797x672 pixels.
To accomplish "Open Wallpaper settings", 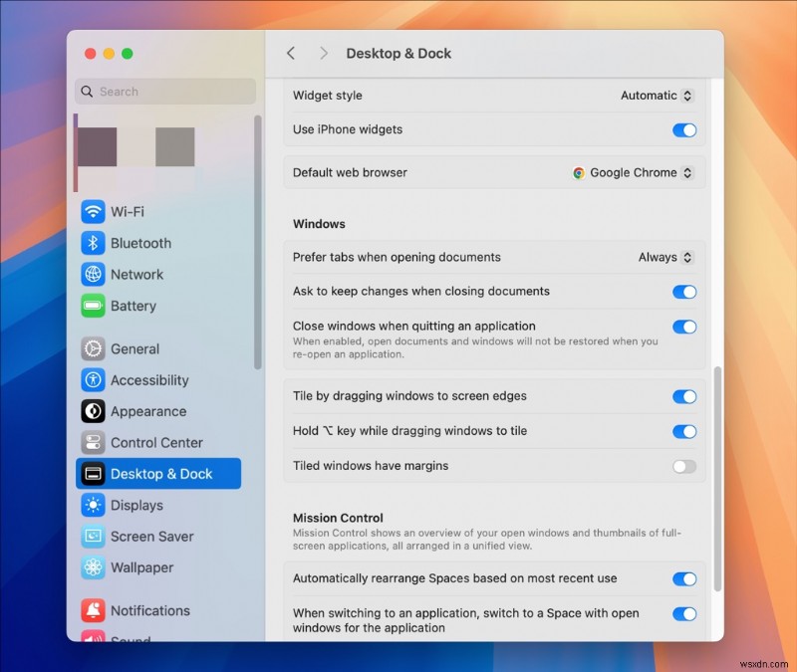I will tap(158, 567).
